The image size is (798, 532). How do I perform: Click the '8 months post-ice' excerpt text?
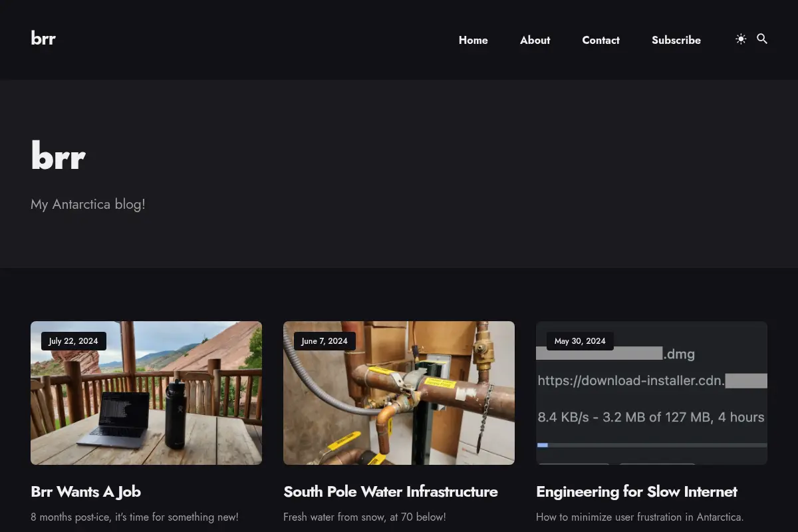pos(134,517)
